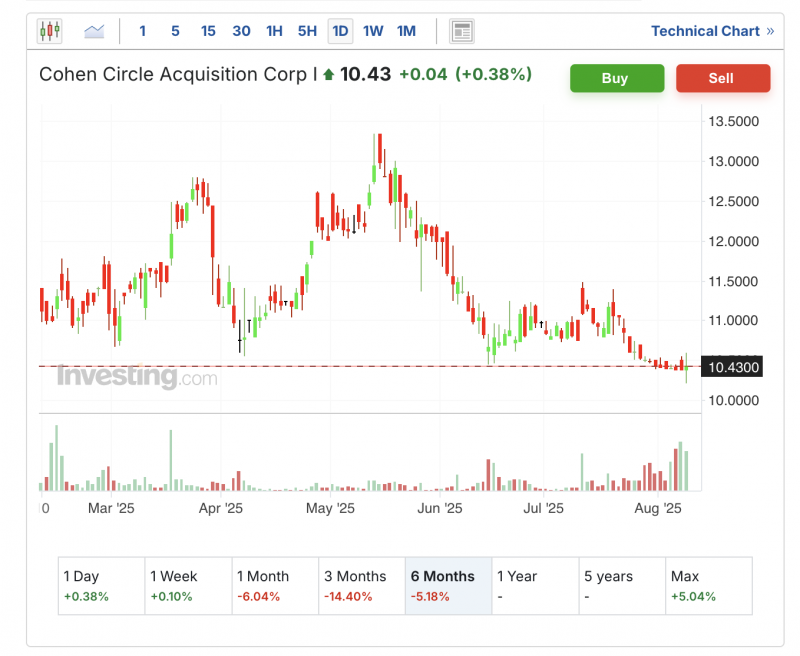Switch the interval to 1H
The height and width of the screenshot is (656, 800).
(274, 31)
